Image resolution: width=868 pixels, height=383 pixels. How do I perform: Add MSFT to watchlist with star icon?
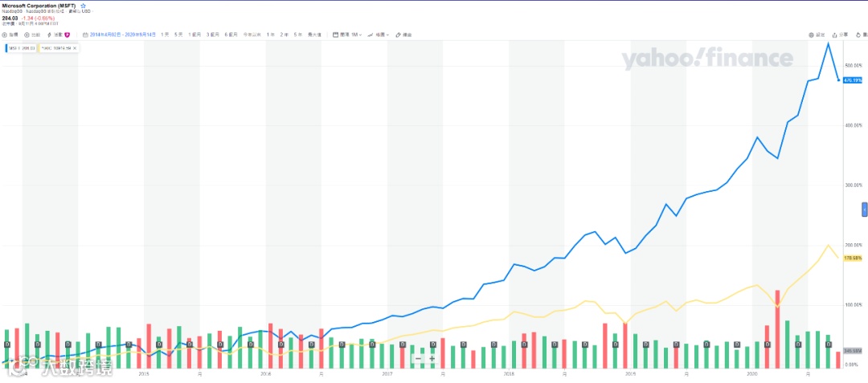pyautogui.click(x=83, y=5)
